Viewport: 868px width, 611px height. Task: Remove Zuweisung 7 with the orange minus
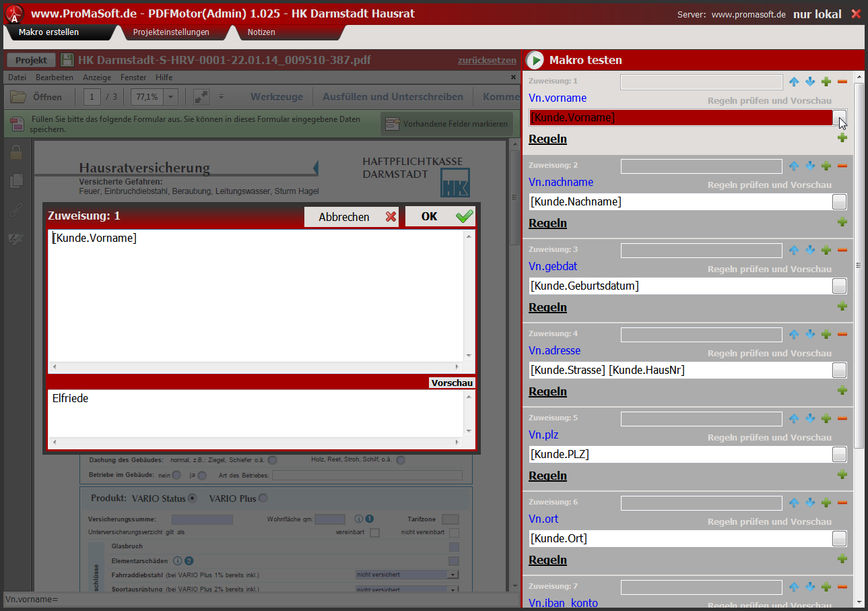pyautogui.click(x=842, y=587)
